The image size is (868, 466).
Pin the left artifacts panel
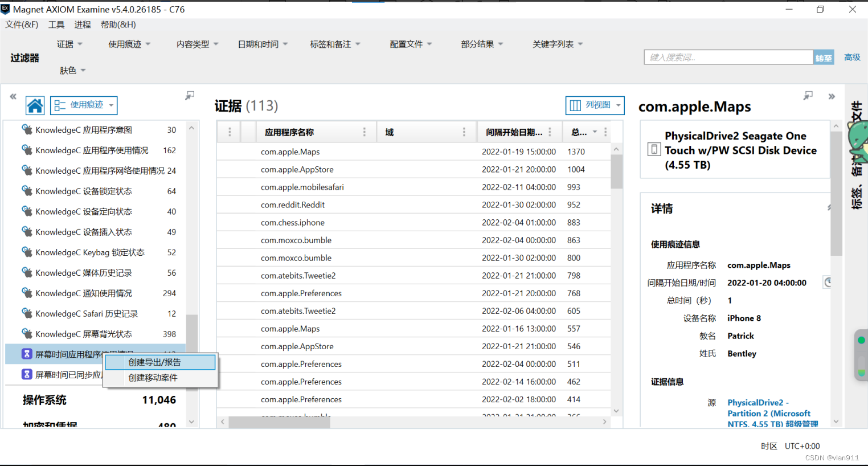point(190,96)
